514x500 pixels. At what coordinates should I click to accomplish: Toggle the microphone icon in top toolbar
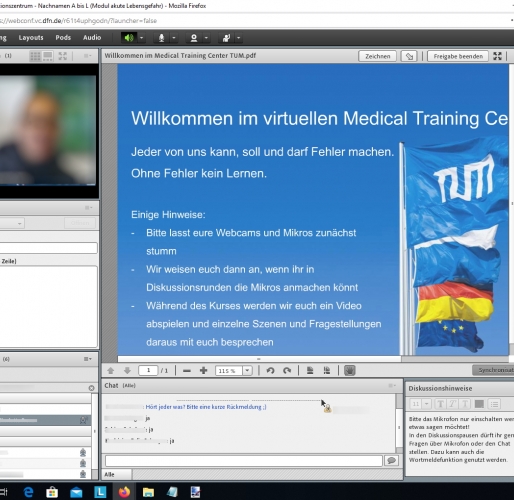coord(161,38)
